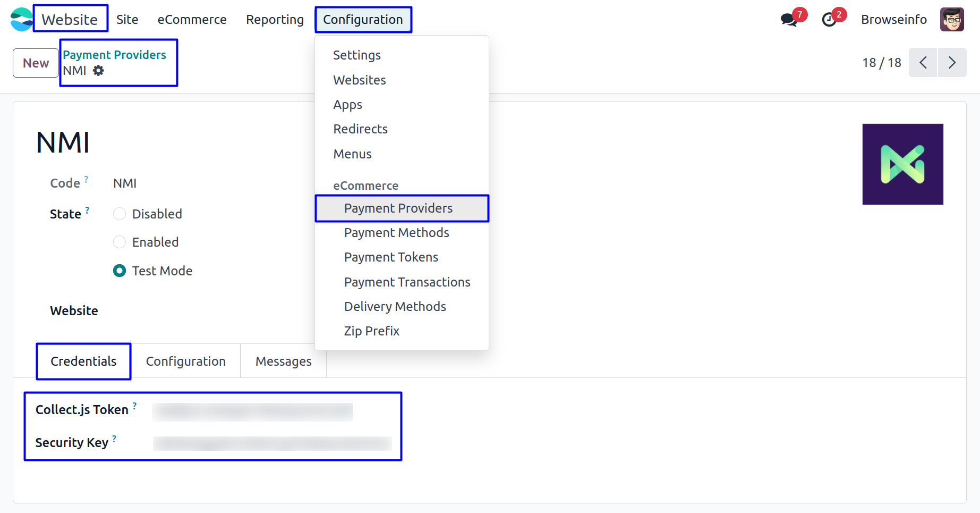Show the Collect.js Token help icon
The width and height of the screenshot is (980, 513).
point(134,406)
